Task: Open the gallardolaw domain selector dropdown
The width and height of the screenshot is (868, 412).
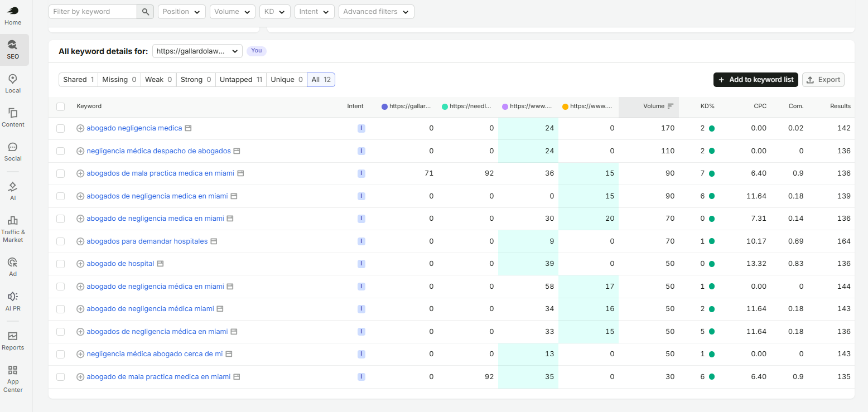Action: coord(197,51)
